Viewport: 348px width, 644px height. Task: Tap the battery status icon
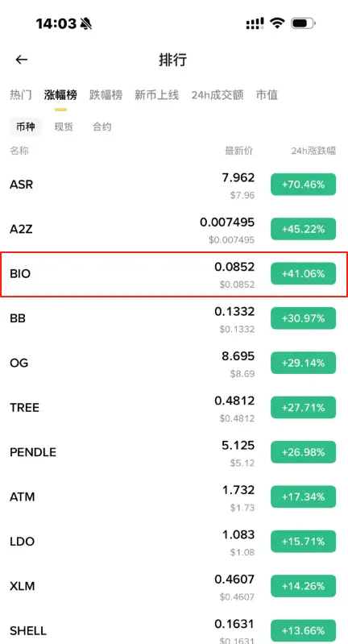tap(304, 23)
